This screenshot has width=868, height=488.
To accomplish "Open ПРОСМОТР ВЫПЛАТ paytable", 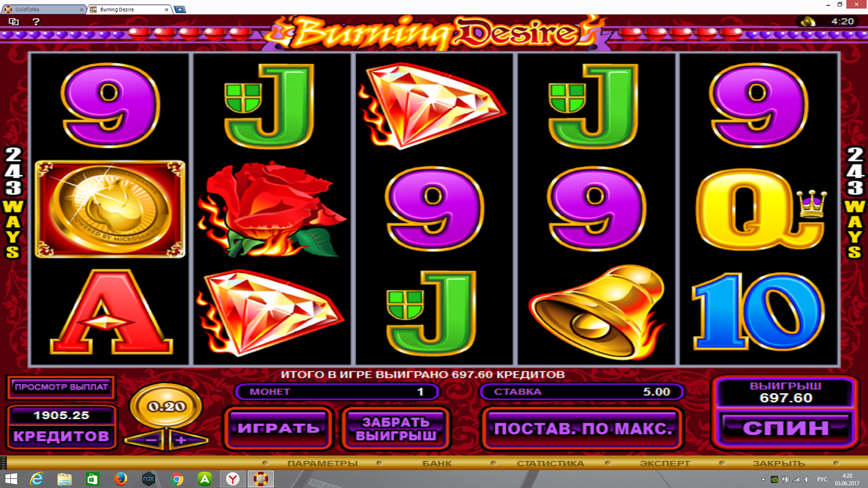I will (62, 387).
